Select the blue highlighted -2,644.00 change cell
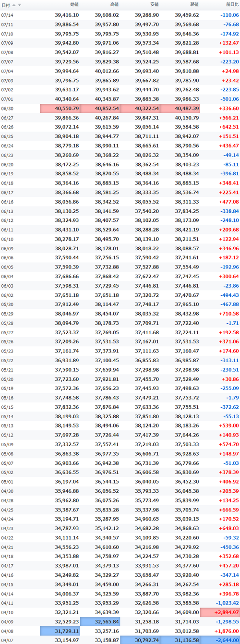The height and width of the screenshot is (644, 240). click(220, 640)
